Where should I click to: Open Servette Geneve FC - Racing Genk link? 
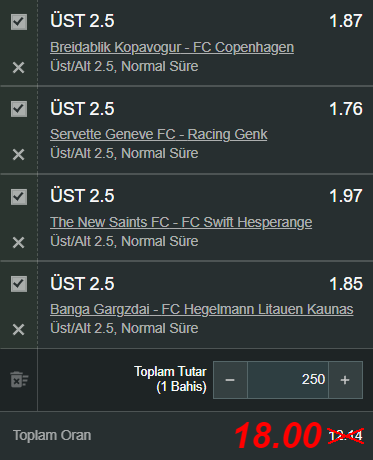pyautogui.click(x=159, y=134)
